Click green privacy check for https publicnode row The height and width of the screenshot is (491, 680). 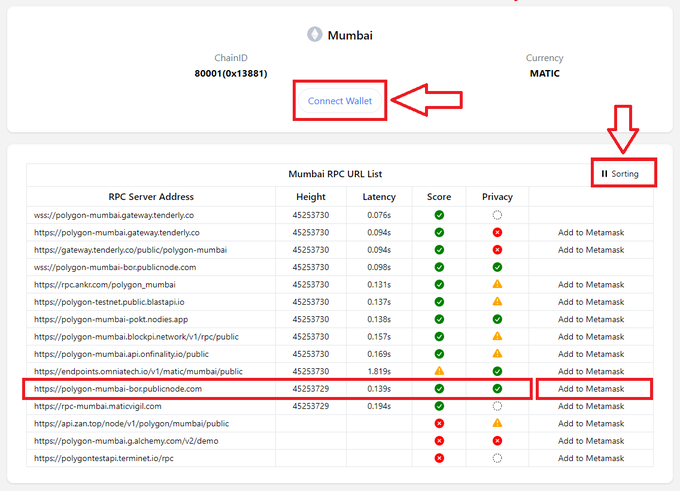point(497,389)
